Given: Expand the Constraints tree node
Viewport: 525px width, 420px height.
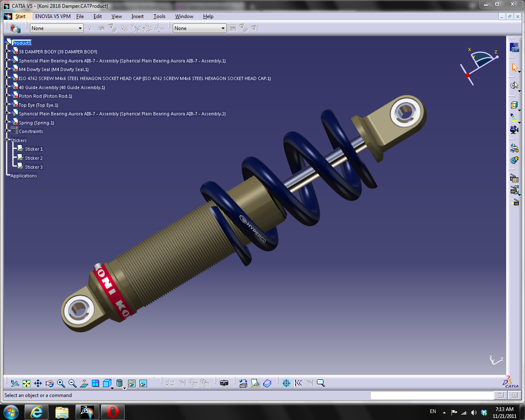Looking at the screenshot, I should [x=7, y=131].
